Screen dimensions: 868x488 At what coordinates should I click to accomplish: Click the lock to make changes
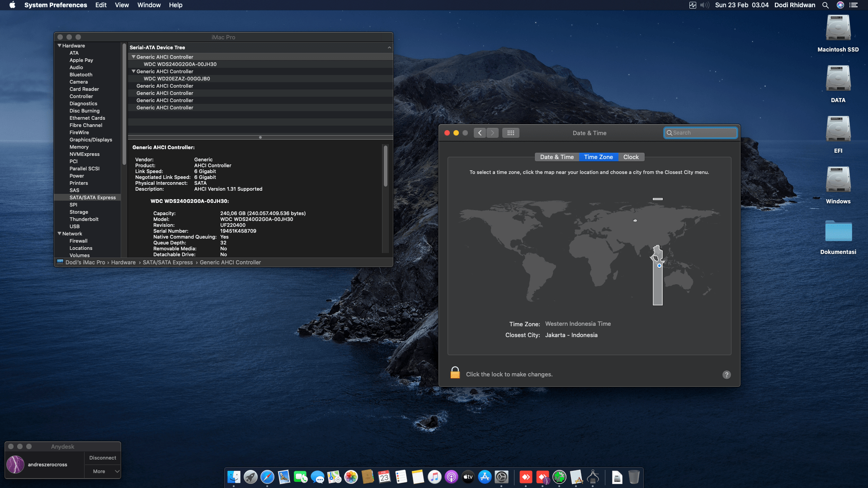(x=455, y=373)
